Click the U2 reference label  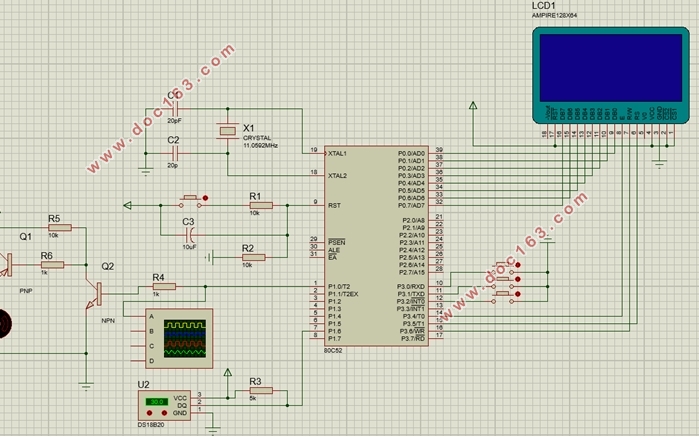pyautogui.click(x=144, y=385)
